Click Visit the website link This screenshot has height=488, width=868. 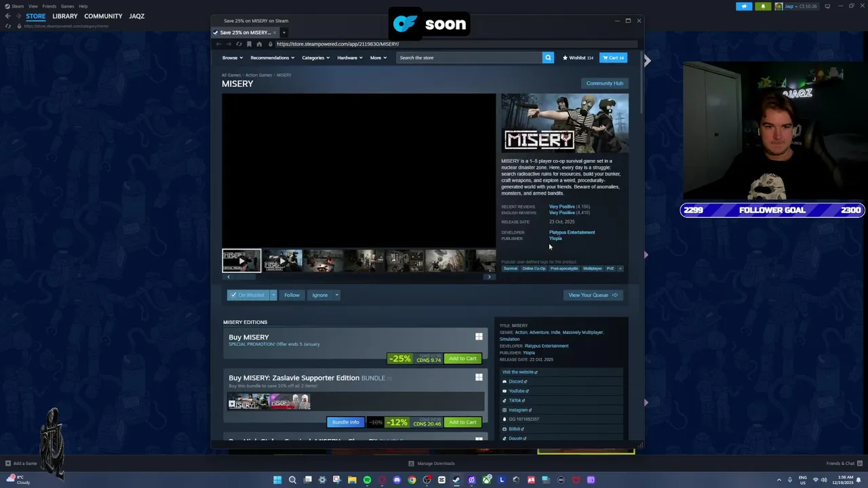(519, 372)
